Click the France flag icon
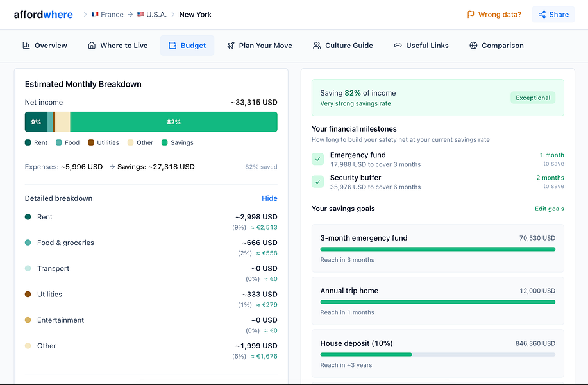The height and width of the screenshot is (385, 588). coord(96,14)
